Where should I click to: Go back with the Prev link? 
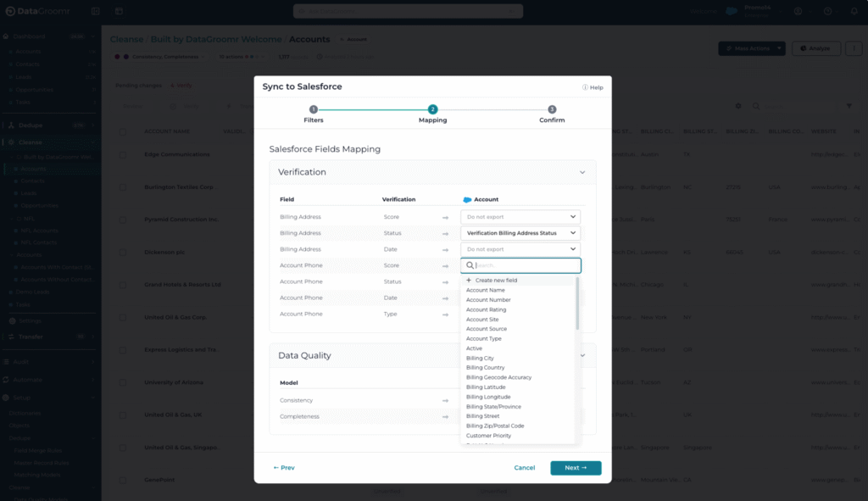(284, 468)
